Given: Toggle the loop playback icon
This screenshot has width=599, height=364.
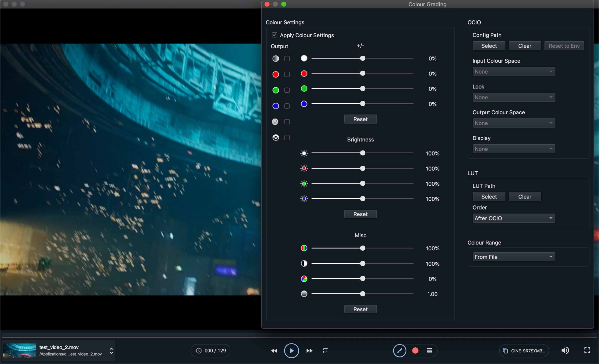Looking at the screenshot, I should [325, 350].
